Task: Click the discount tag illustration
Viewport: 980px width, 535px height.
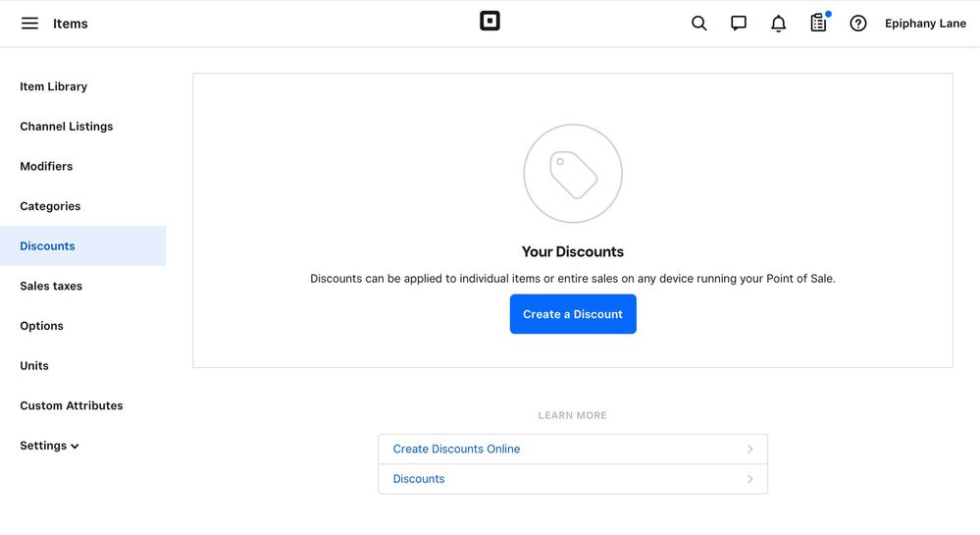Action: point(573,174)
